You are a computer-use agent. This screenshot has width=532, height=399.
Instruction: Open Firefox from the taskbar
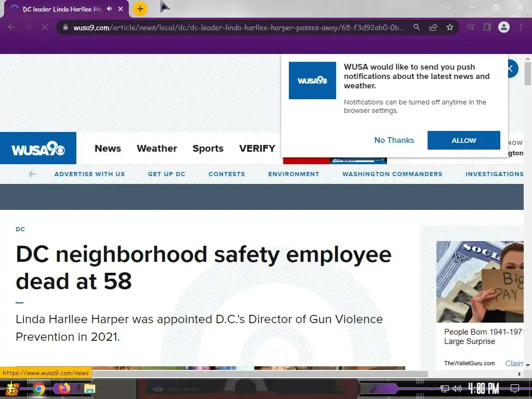64,388
